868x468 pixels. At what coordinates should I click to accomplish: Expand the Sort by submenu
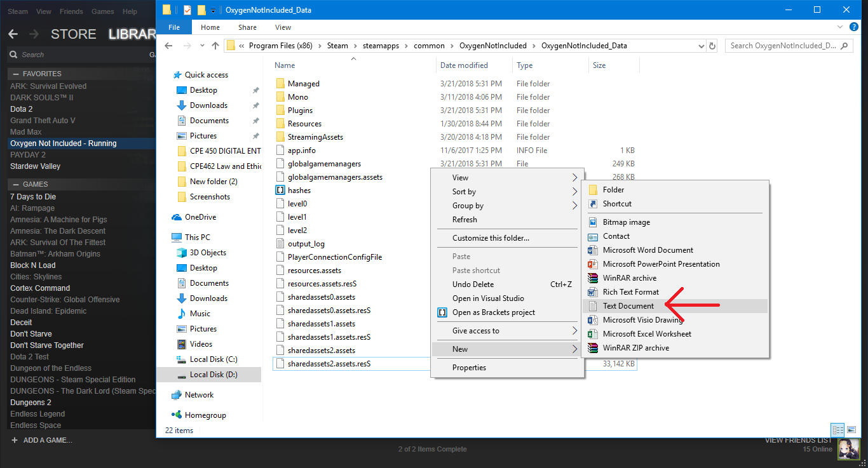click(x=507, y=192)
